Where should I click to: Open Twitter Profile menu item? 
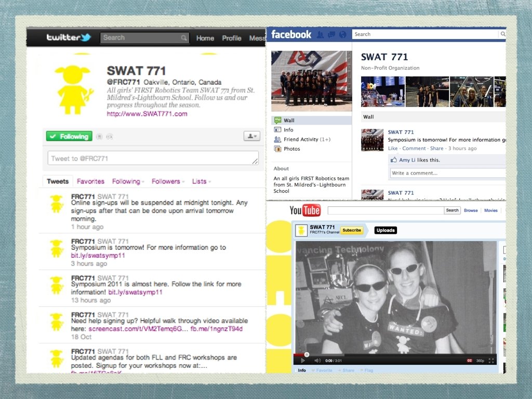[x=231, y=38]
